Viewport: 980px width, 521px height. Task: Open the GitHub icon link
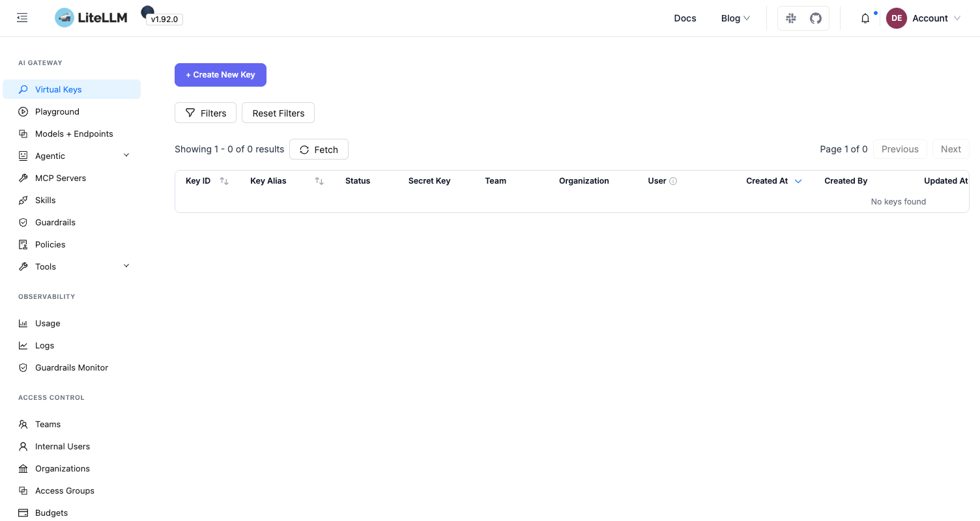816,18
